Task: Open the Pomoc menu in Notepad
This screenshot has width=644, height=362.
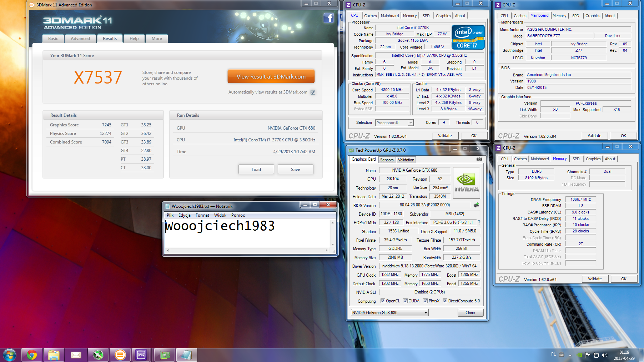Action: click(x=238, y=215)
